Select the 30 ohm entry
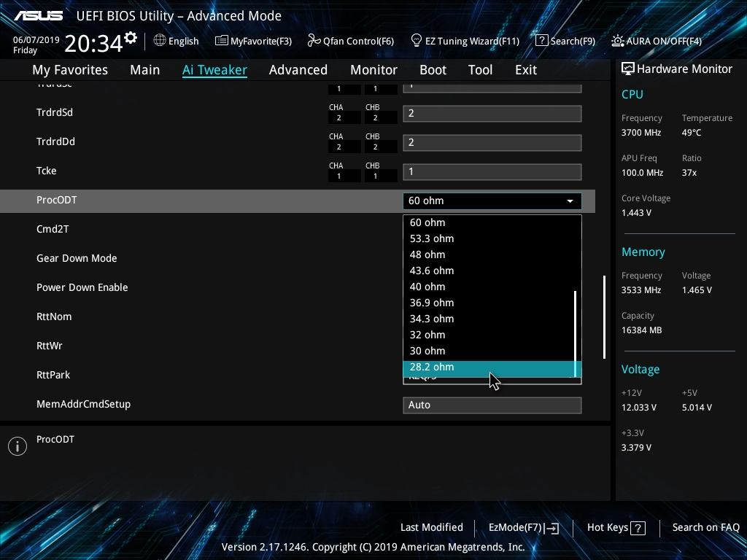The height and width of the screenshot is (560, 747). (x=489, y=351)
